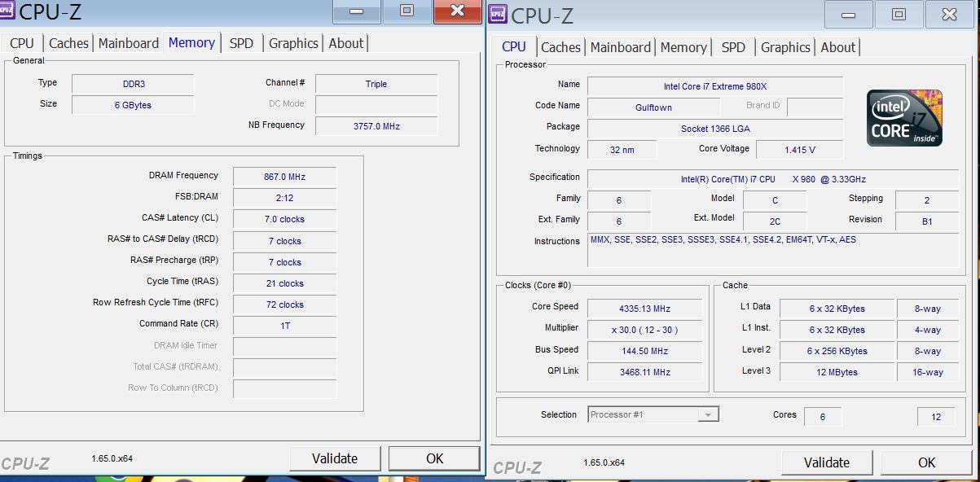980x482 pixels.
Task: Open the Processor #1 selection dropdown
Action: (x=653, y=414)
